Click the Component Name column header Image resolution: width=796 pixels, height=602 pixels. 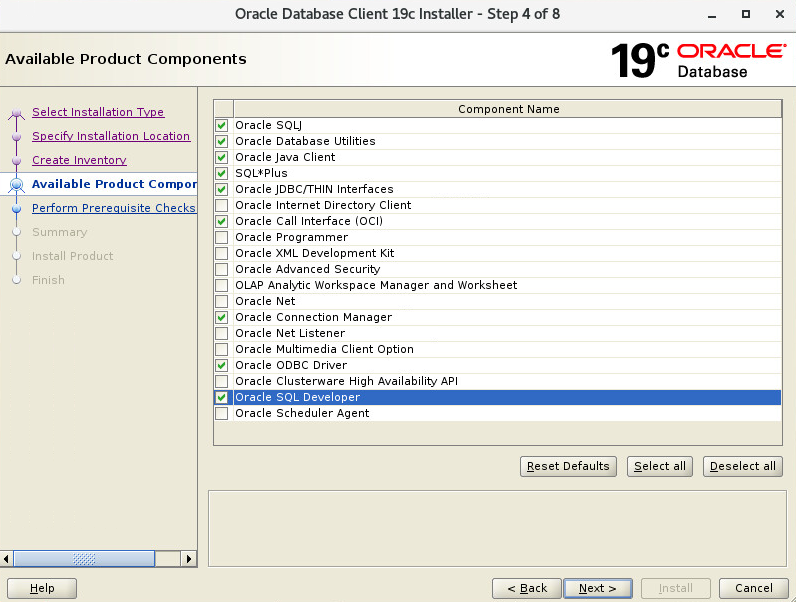click(x=508, y=109)
